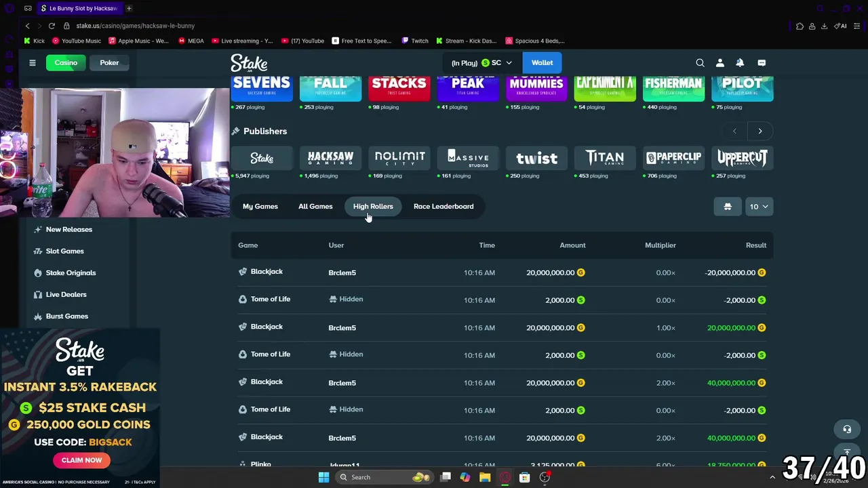The height and width of the screenshot is (488, 868).
Task: Click the Task View taskbar icon
Action: [446, 477]
